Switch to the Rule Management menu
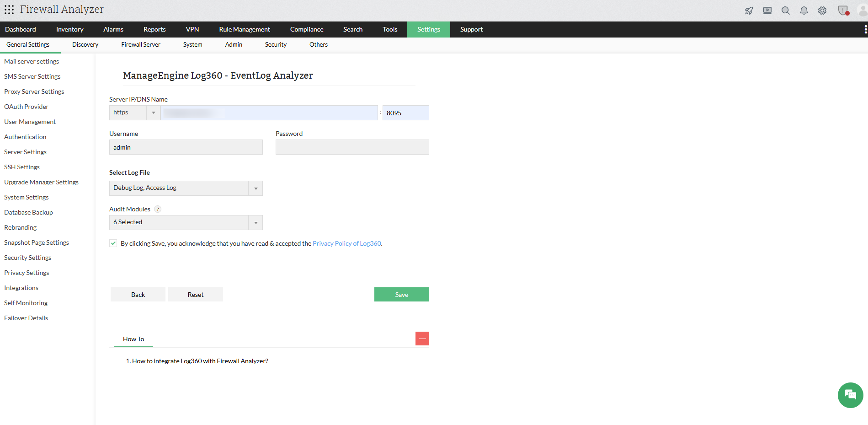Image resolution: width=868 pixels, height=425 pixels. click(x=245, y=29)
